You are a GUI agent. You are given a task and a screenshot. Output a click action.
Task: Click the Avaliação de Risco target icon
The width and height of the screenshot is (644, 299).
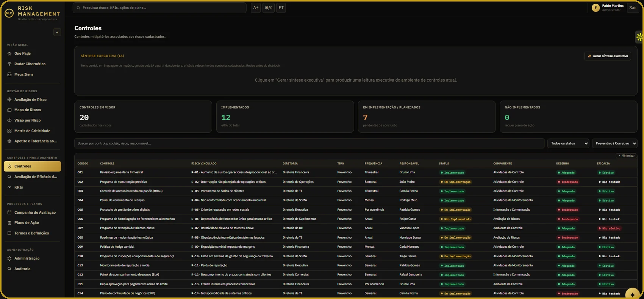(9, 100)
